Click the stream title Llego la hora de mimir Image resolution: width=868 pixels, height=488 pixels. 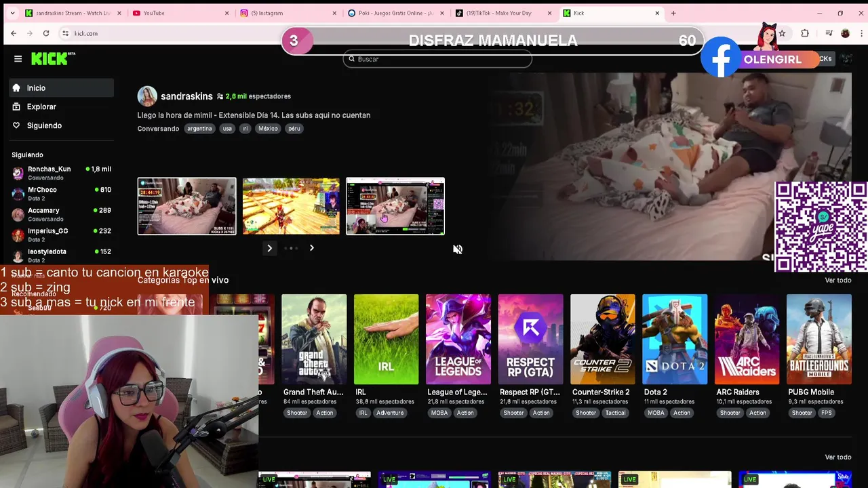pyautogui.click(x=254, y=115)
